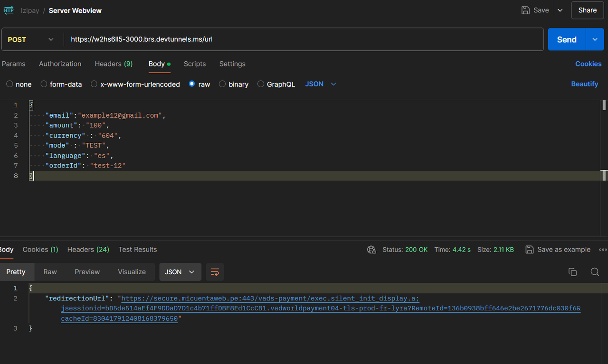Select the binary body type radio

pos(222,84)
